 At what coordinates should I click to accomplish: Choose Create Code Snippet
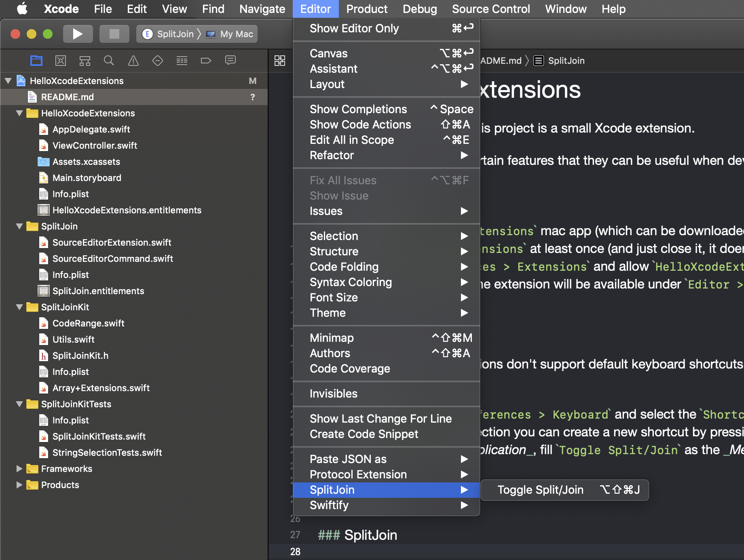pyautogui.click(x=386, y=434)
